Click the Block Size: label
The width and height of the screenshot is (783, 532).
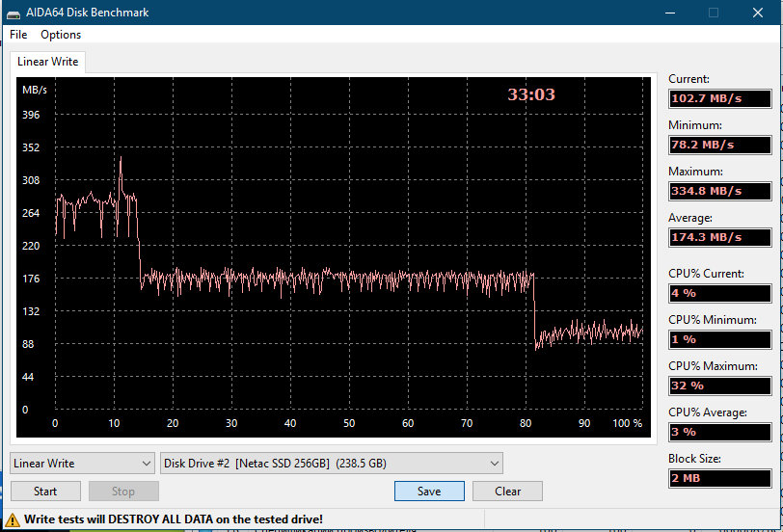pos(694,459)
